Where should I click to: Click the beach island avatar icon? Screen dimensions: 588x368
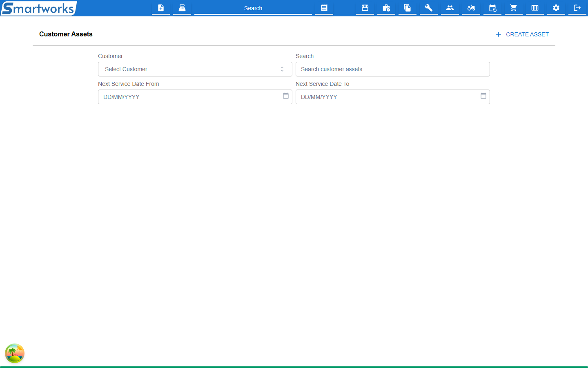coord(15,353)
